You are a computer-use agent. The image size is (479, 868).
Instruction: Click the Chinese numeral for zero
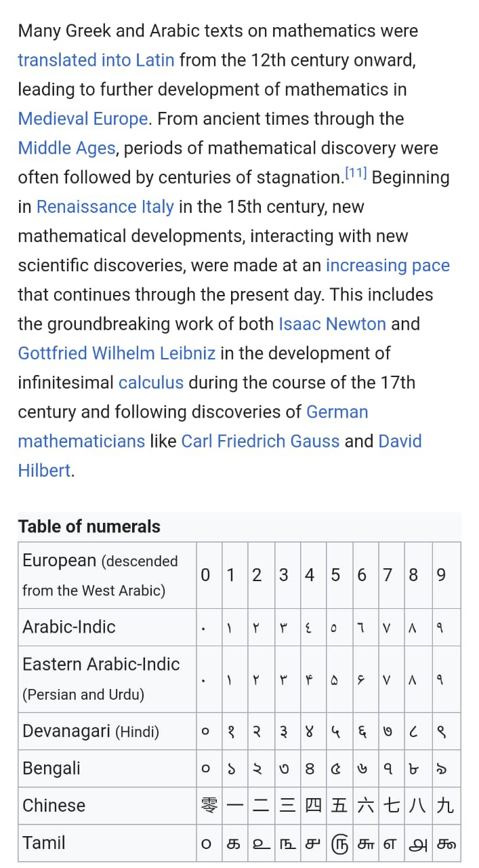coord(209,806)
